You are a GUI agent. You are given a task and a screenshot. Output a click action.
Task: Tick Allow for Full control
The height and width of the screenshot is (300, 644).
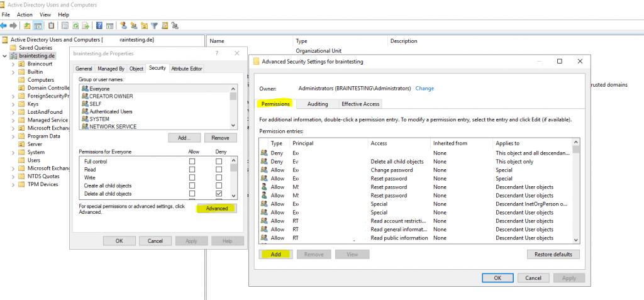pyautogui.click(x=192, y=162)
